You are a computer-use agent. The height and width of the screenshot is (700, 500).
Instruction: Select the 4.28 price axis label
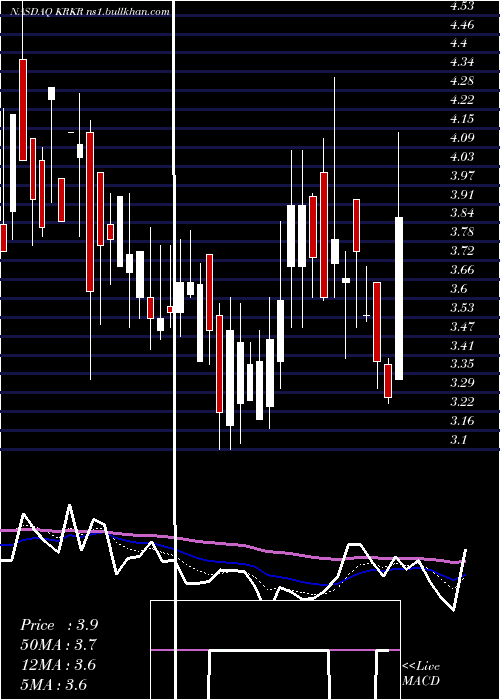click(x=462, y=81)
